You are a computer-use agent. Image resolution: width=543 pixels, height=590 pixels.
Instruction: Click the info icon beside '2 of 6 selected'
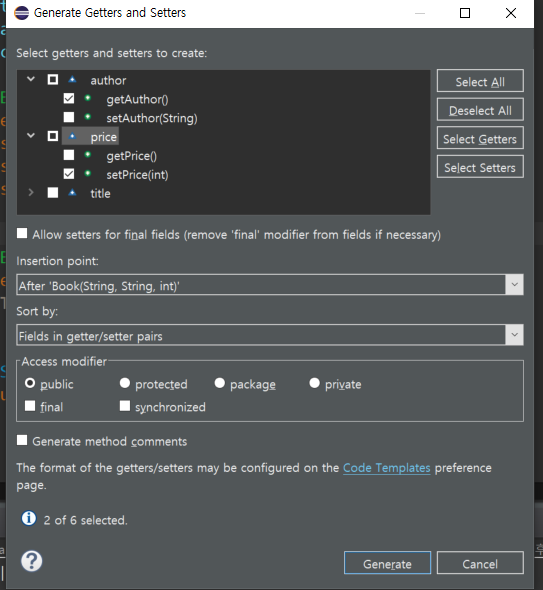pos(29,518)
